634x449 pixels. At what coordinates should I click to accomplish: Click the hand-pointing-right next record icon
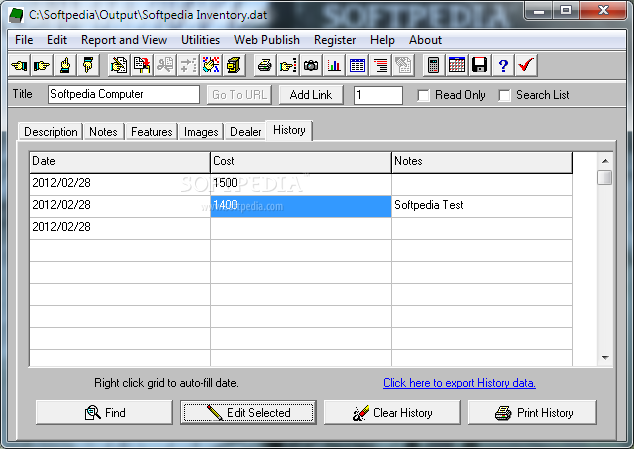click(42, 65)
